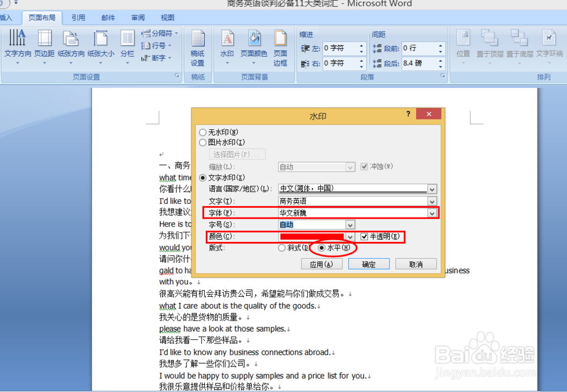This screenshot has width=567, height=392.
Task: Close the 水印 dialog with the red X
Action: pyautogui.click(x=429, y=114)
